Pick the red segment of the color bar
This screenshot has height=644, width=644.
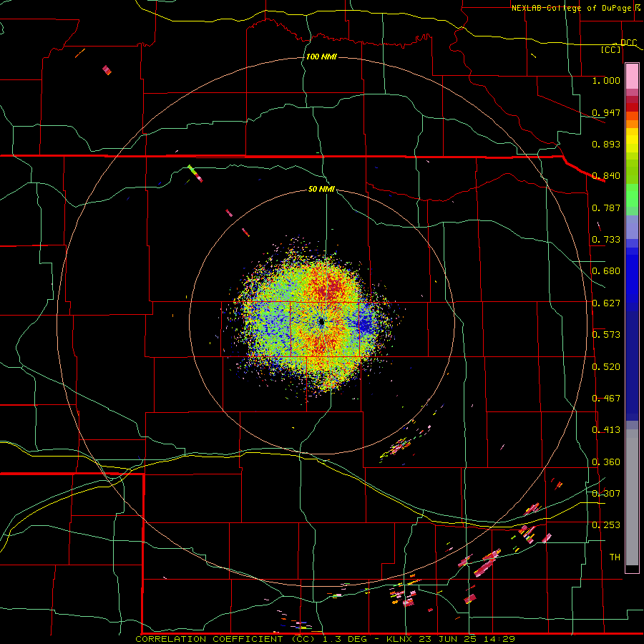pos(632,107)
